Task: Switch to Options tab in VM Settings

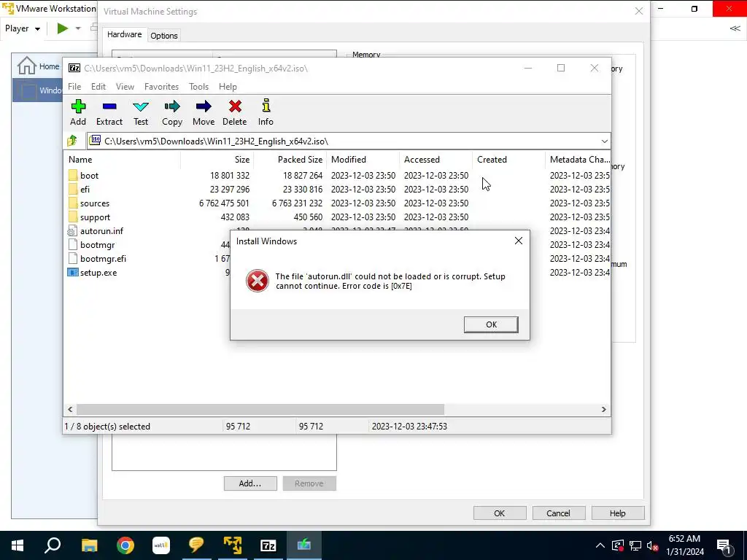Action: click(x=164, y=36)
